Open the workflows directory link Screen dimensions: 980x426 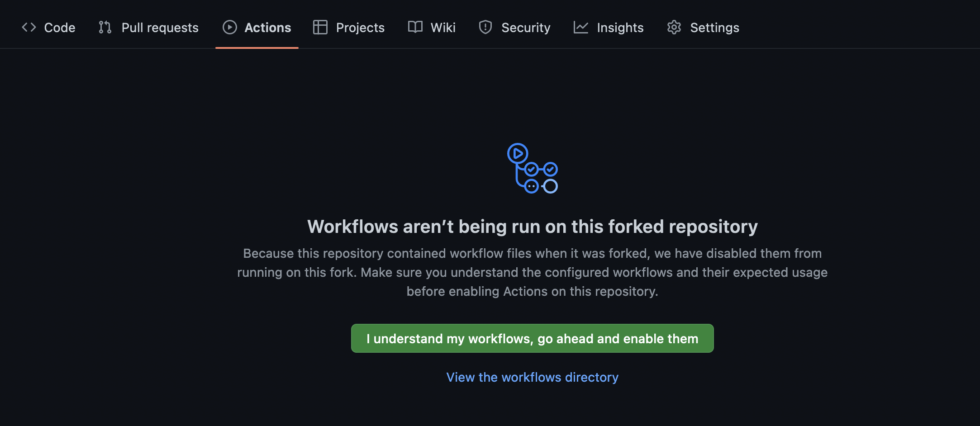coord(532,377)
